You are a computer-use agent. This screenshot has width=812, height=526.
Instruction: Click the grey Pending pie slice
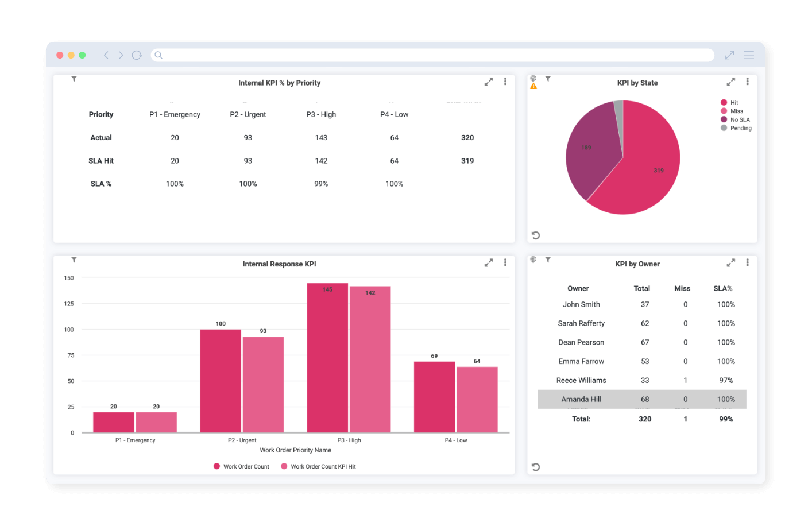coord(619,115)
